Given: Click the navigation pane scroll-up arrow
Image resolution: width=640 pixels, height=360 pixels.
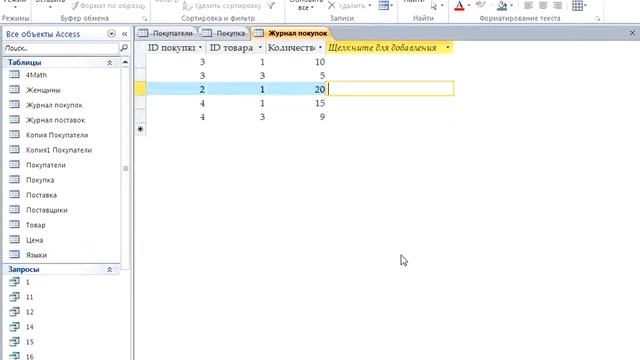Looking at the screenshot, I should click(125, 62).
